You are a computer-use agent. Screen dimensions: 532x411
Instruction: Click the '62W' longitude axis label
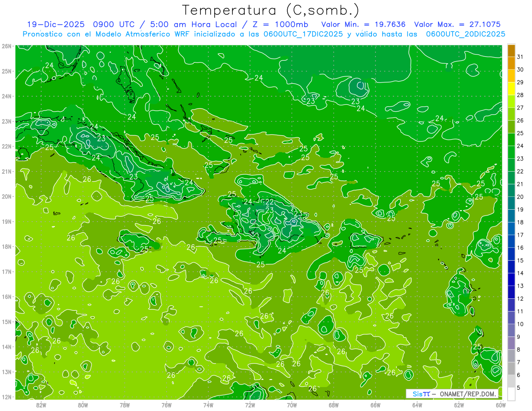[459, 405]
